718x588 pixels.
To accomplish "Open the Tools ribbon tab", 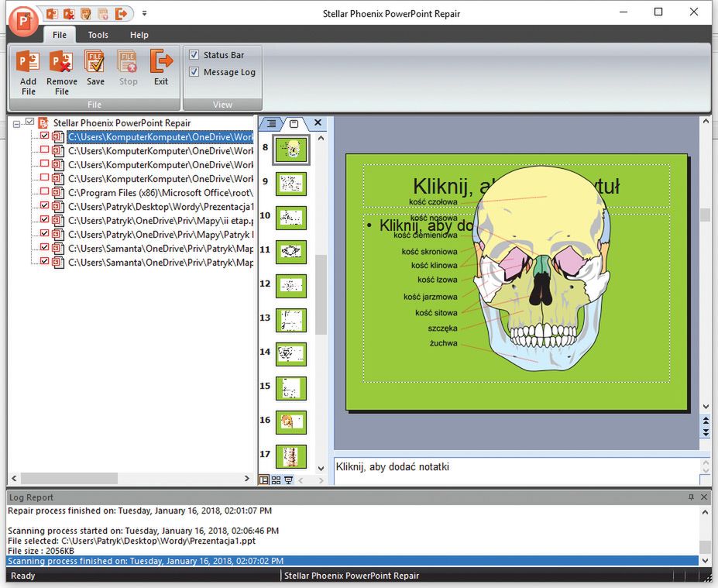I will coord(98,35).
